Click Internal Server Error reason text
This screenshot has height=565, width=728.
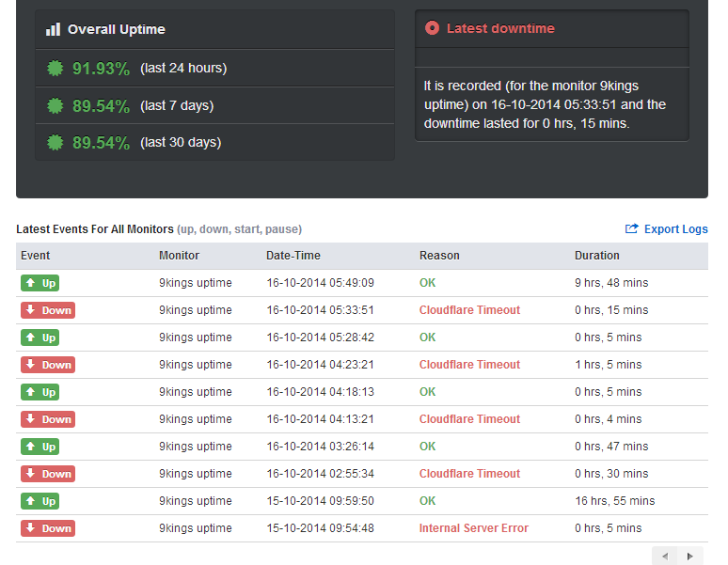[473, 528]
